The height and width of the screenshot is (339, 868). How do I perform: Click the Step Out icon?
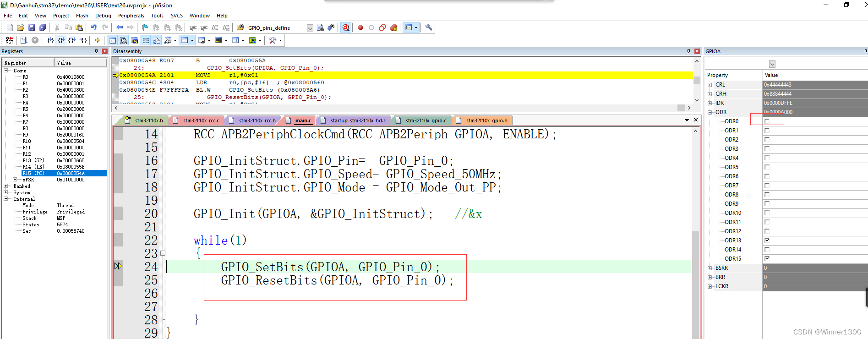[72, 40]
